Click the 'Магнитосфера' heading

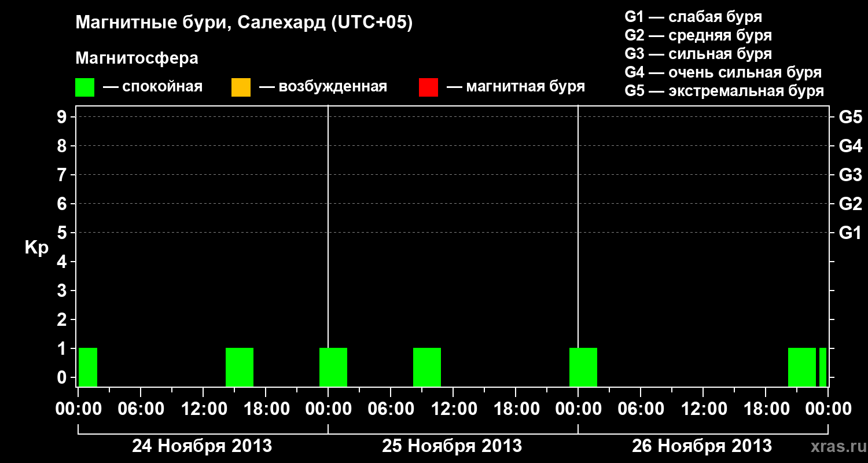tap(137, 58)
